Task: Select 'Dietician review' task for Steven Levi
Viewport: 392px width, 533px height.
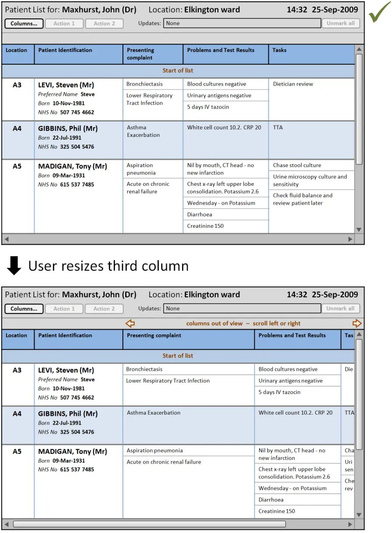Action: tap(293, 84)
